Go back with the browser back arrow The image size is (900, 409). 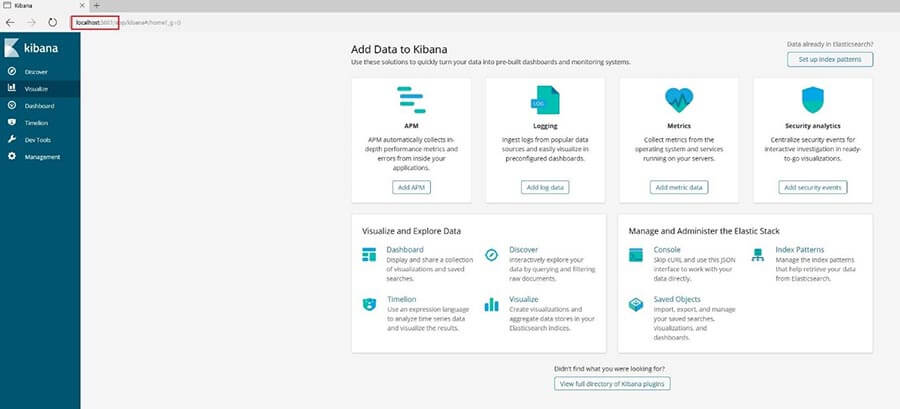coord(10,22)
